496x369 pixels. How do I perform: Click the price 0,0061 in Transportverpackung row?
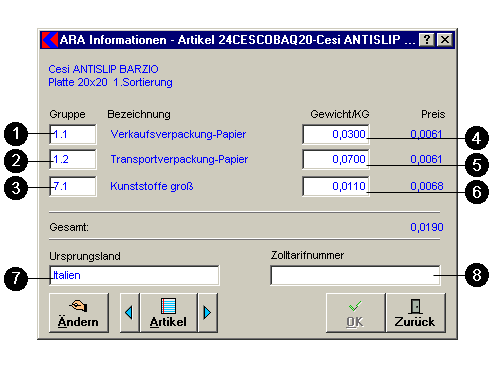426,159
